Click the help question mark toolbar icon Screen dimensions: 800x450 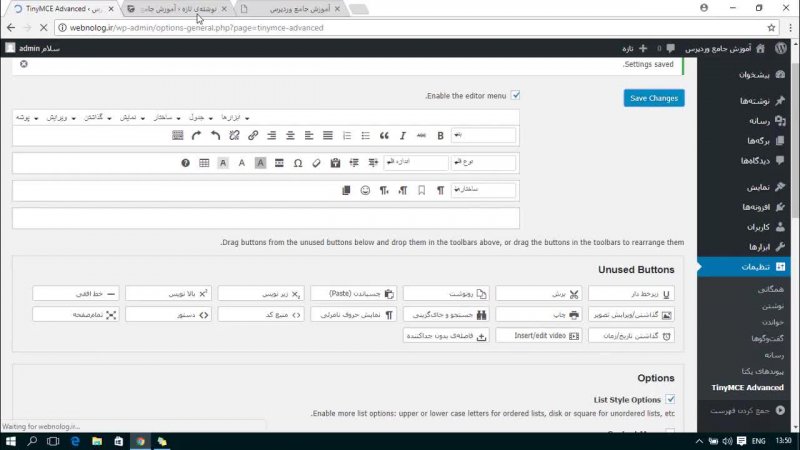click(x=185, y=162)
